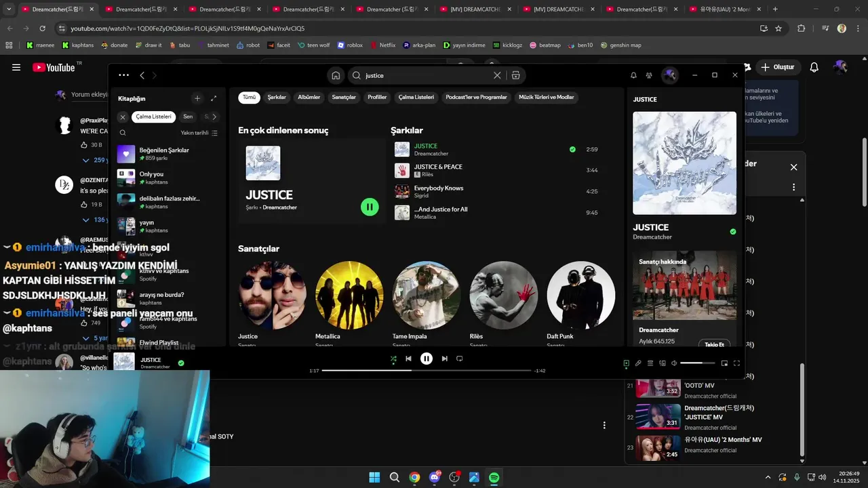The width and height of the screenshot is (868, 488).
Task: Switch to Şarkılar filter tab
Action: (277, 98)
